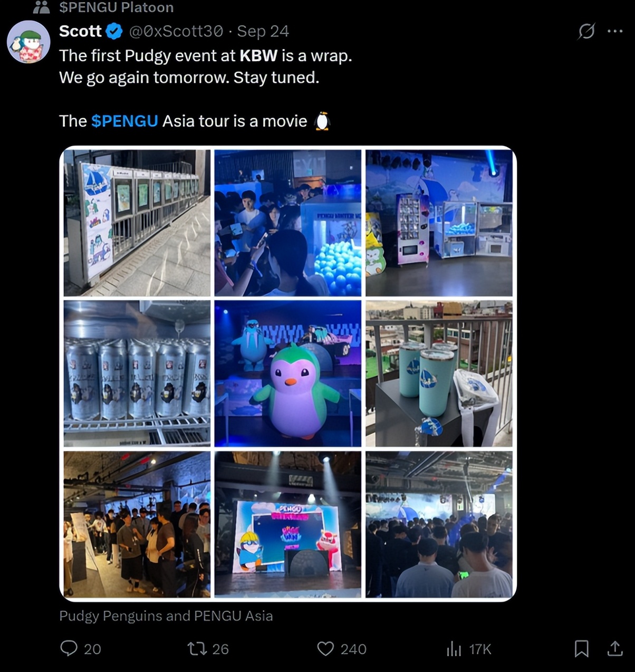Image resolution: width=635 pixels, height=672 pixels.
Task: Open the share upload icon
Action: 615,648
